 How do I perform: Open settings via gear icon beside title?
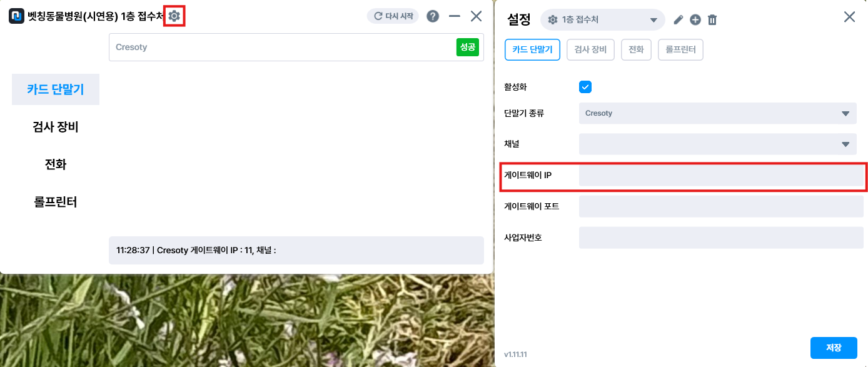point(174,16)
